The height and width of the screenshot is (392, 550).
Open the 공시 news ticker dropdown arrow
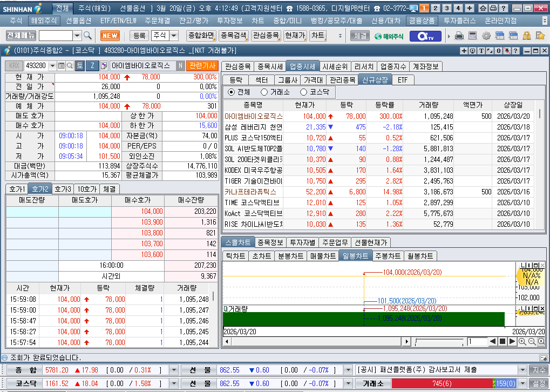522,370
